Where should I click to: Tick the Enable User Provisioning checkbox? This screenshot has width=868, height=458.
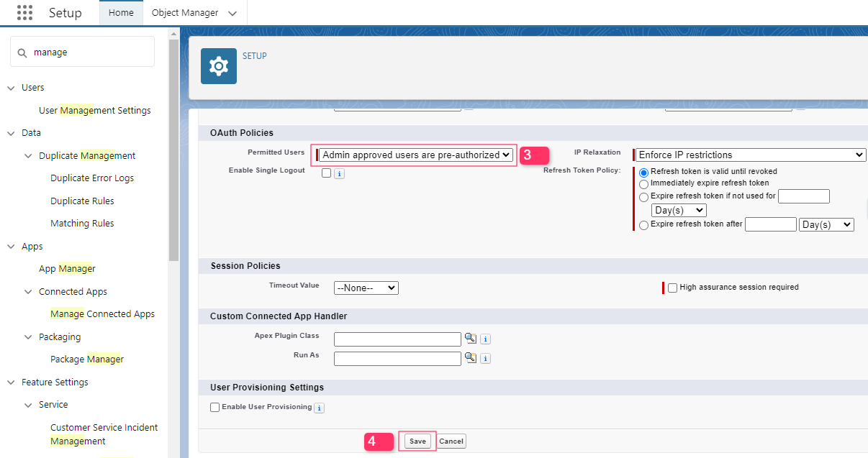[214, 407]
